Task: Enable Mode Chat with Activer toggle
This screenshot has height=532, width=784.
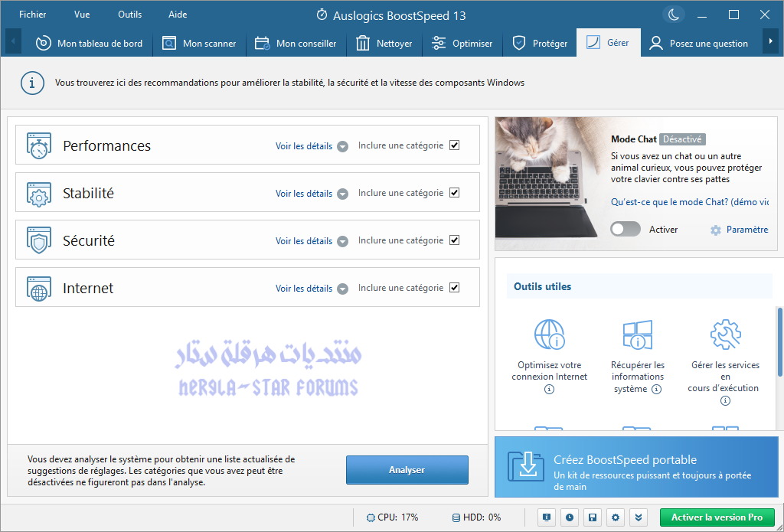Action: point(625,229)
